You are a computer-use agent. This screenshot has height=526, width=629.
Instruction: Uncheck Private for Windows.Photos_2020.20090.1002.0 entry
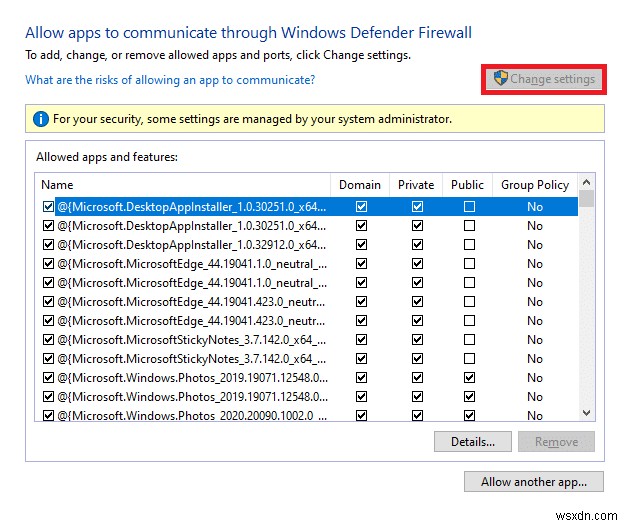click(x=417, y=416)
